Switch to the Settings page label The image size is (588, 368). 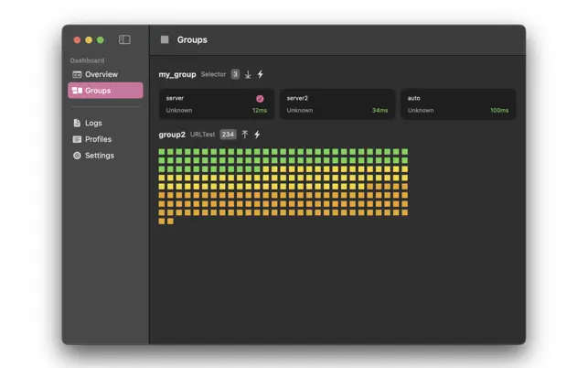coord(100,156)
